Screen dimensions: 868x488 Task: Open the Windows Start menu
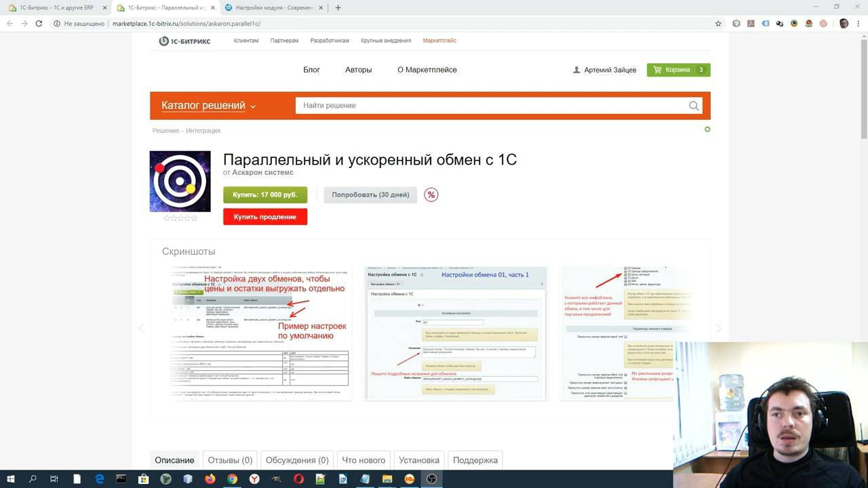[11, 479]
